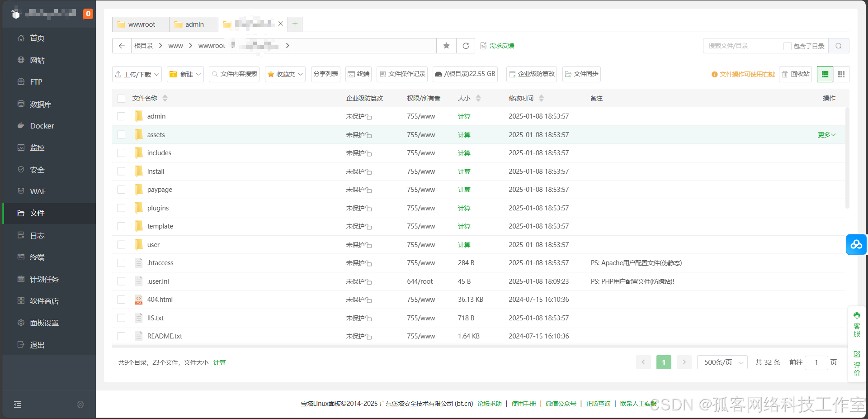Check the README.txt file checkbox
Viewport: 868px width, 419px height.
pos(121,336)
